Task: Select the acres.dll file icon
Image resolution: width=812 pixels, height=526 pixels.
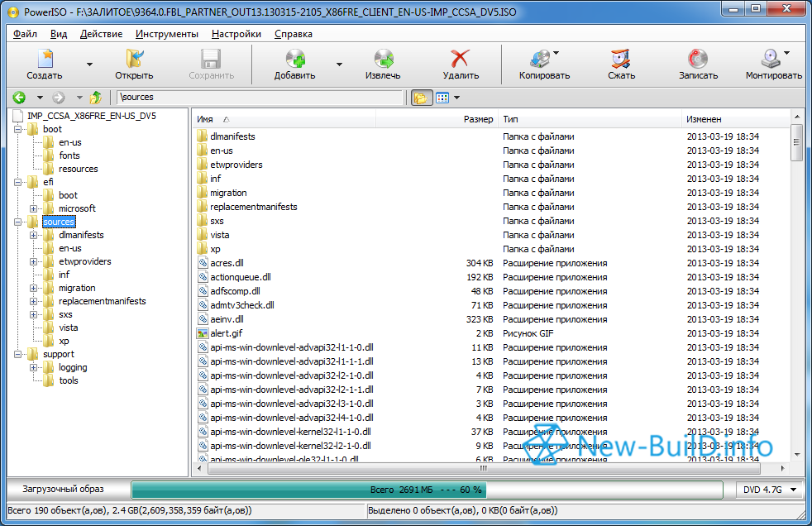Action: pos(203,263)
